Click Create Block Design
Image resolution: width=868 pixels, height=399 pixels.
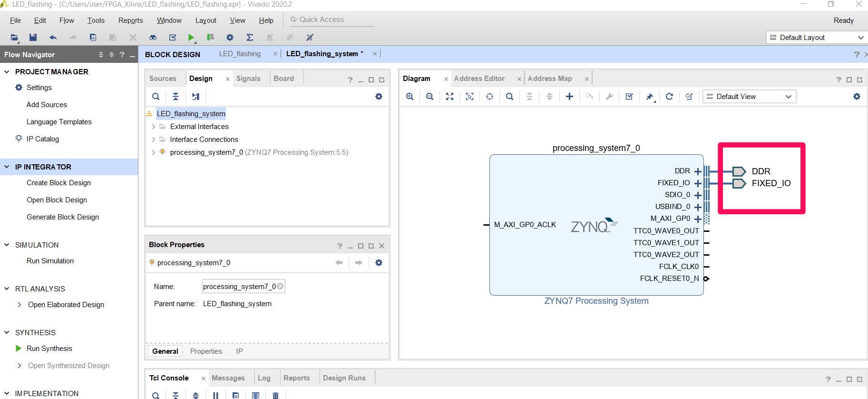[x=59, y=183]
